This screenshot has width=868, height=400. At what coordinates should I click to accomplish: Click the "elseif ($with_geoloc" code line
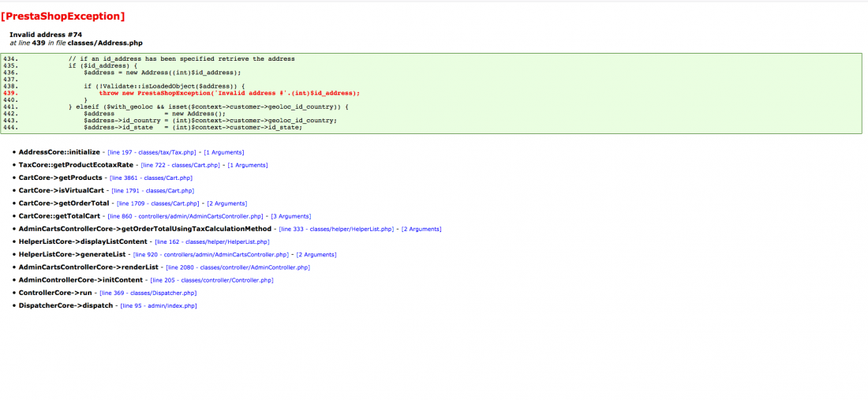coord(208,107)
